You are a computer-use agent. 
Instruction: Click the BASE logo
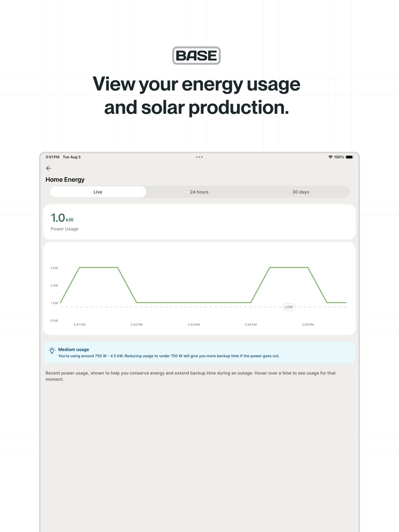click(196, 56)
